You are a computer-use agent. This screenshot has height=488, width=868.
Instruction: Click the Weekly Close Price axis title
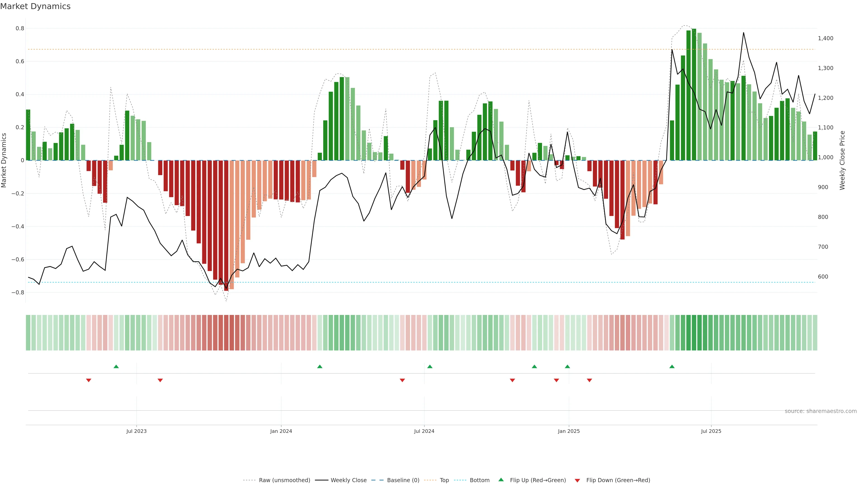[842, 160]
